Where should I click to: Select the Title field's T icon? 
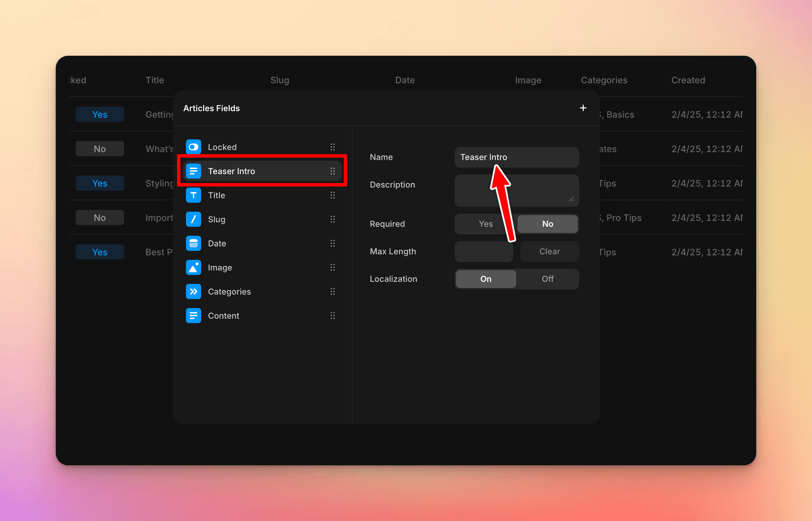tap(193, 195)
